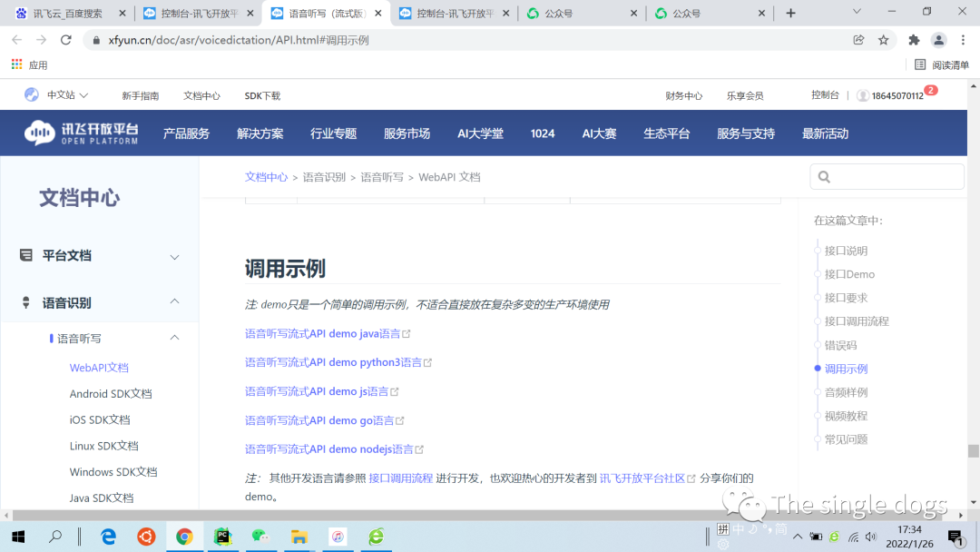Screen dimensions: 980x552
Task: Open Linux SDK文档 in the sidebar
Action: click(x=103, y=446)
